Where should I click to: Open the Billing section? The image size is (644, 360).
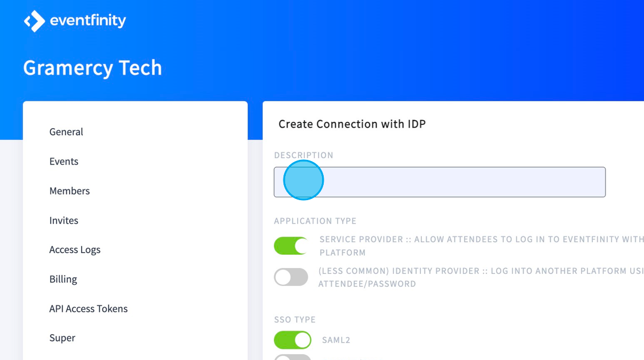coord(63,279)
